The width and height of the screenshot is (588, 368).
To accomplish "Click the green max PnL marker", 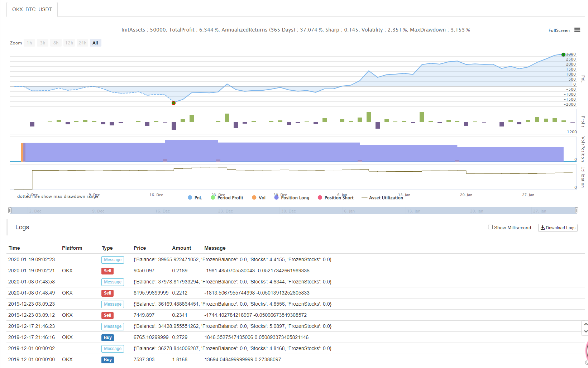I will pos(563,54).
